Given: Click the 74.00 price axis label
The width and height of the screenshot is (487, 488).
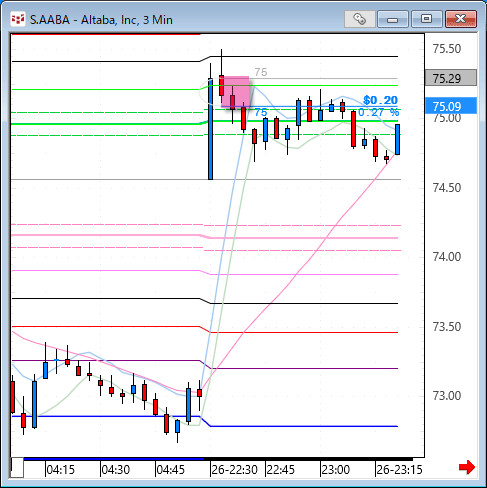Looking at the screenshot, I should [447, 257].
